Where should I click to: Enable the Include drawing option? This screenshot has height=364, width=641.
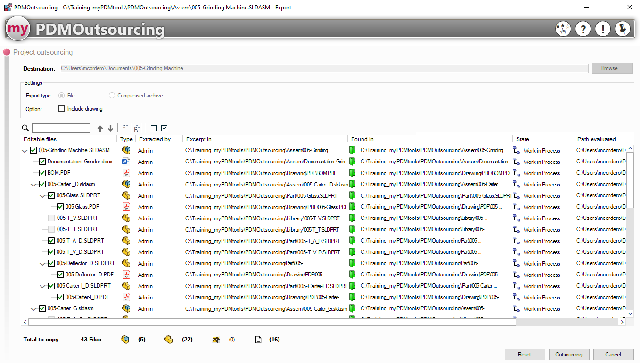[x=62, y=109]
